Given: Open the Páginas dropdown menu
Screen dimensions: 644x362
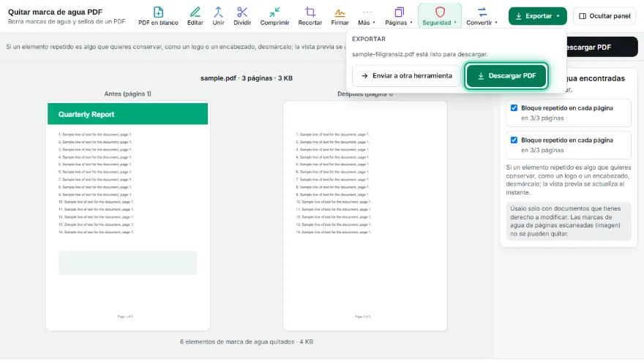Looking at the screenshot, I should point(398,16).
